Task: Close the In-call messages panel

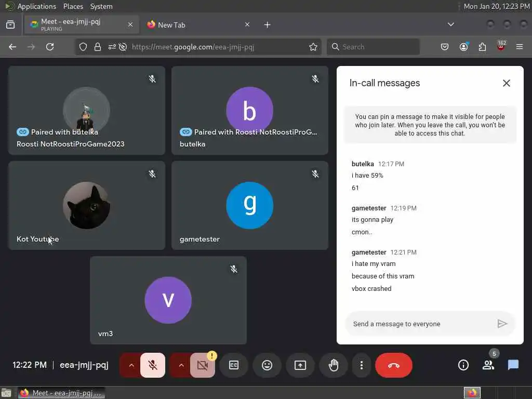Action: tap(506, 83)
